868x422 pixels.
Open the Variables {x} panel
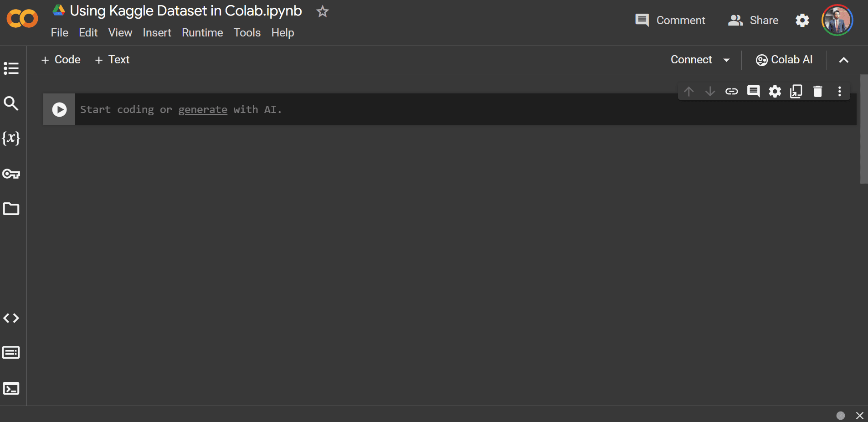11,138
